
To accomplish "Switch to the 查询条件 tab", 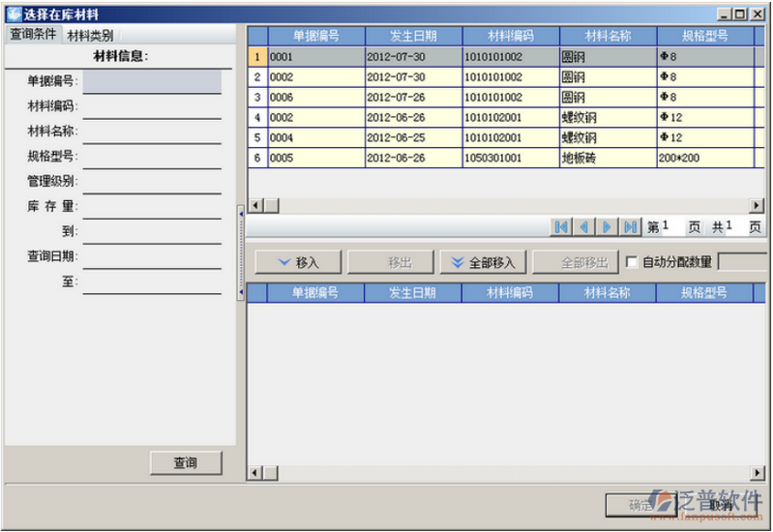I will pyautogui.click(x=33, y=35).
